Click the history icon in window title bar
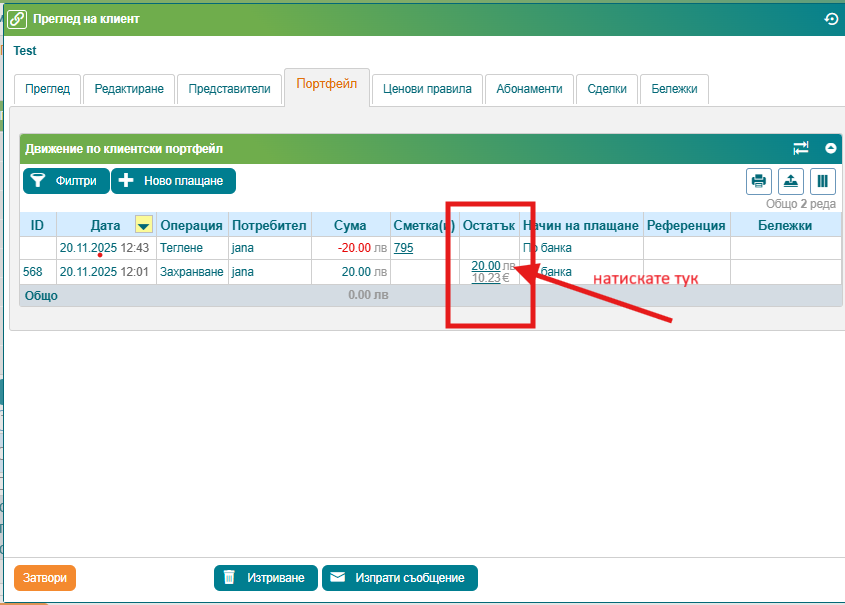Image resolution: width=845 pixels, height=605 pixels. coord(831,19)
